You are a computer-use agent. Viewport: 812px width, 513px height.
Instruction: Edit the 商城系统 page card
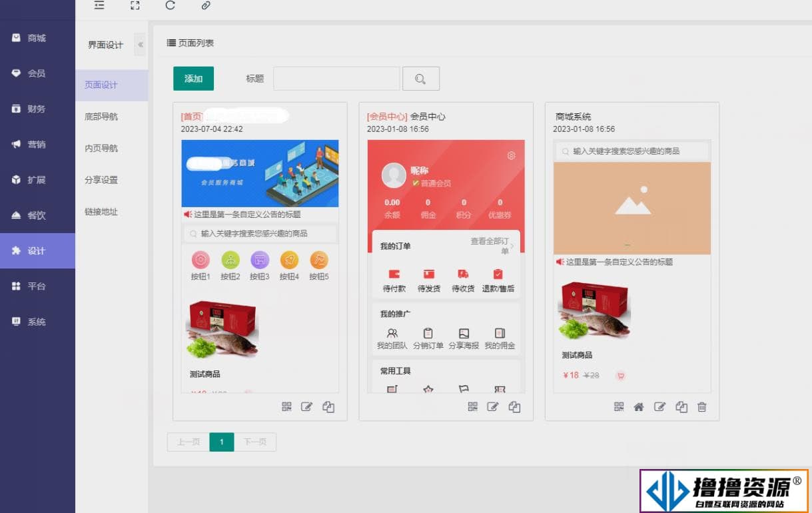point(659,407)
